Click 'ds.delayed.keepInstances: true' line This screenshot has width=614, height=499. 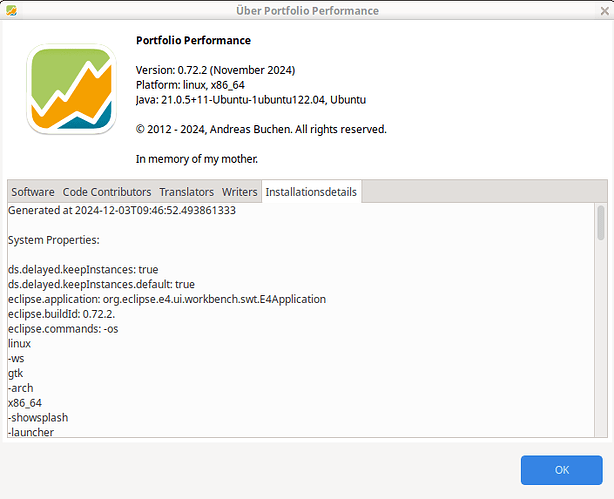[x=83, y=269]
